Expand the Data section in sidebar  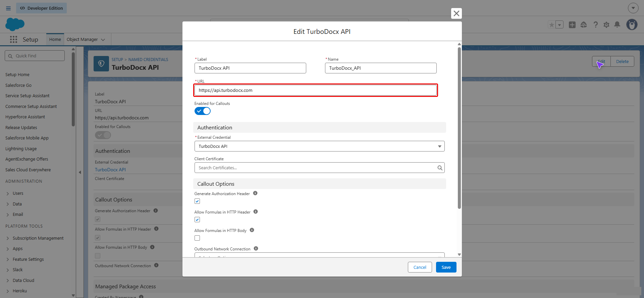click(x=8, y=204)
